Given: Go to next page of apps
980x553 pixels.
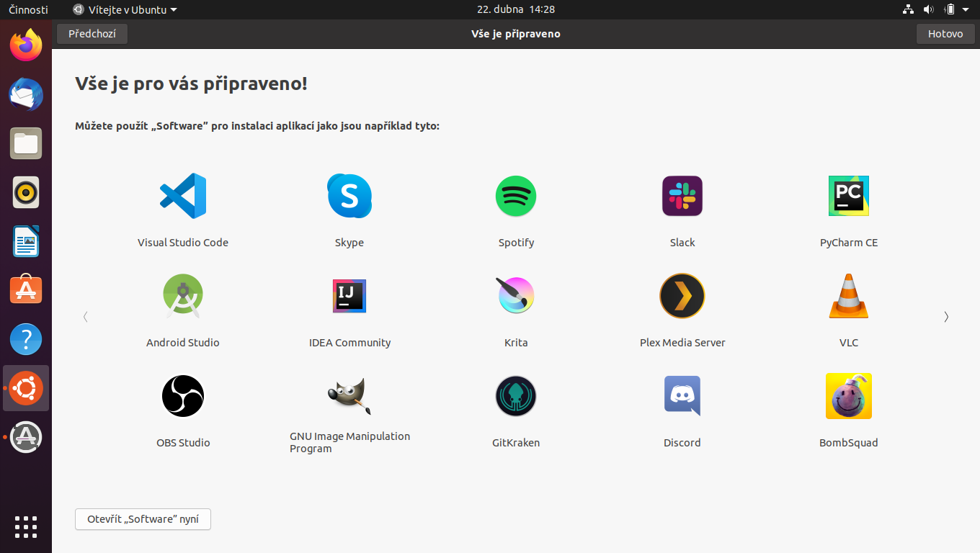Looking at the screenshot, I should pyautogui.click(x=946, y=317).
